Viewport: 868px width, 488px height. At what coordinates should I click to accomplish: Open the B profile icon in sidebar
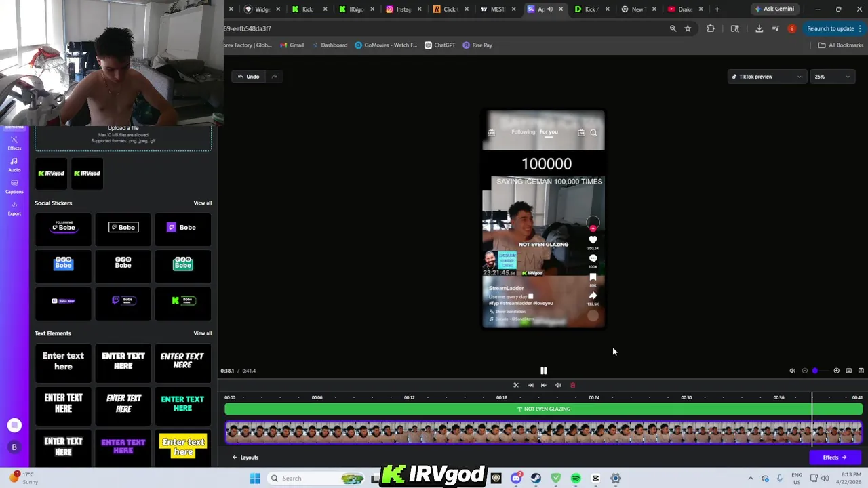point(14,447)
